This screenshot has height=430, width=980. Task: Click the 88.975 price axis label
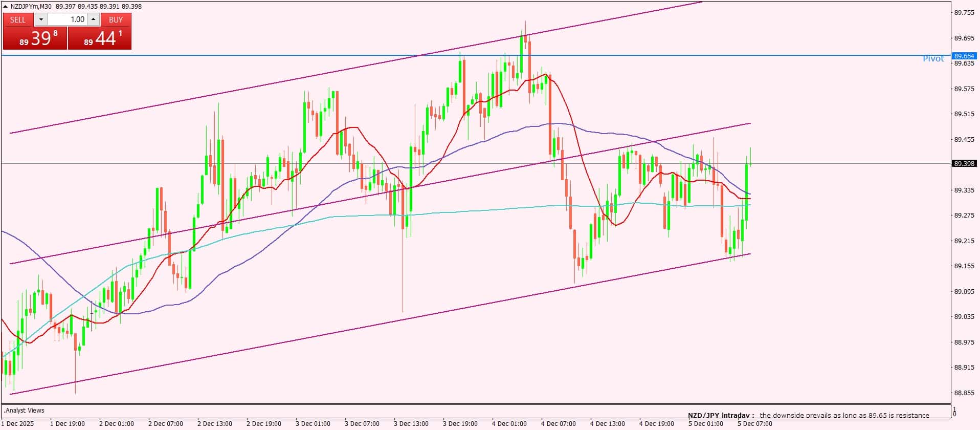point(964,342)
